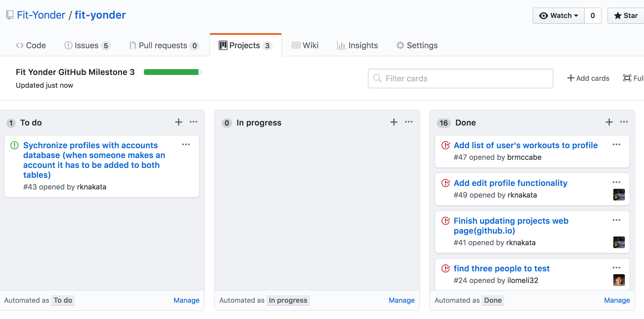Add a card to Done column
The height and width of the screenshot is (319, 644).
609,122
